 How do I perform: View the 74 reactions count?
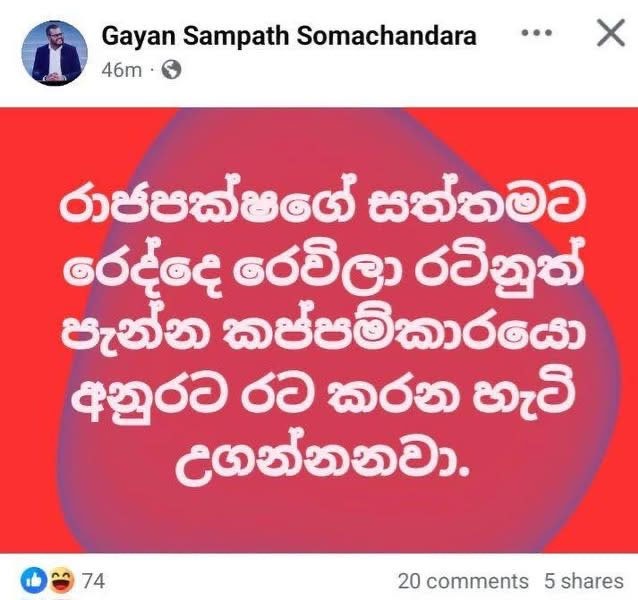94,580
